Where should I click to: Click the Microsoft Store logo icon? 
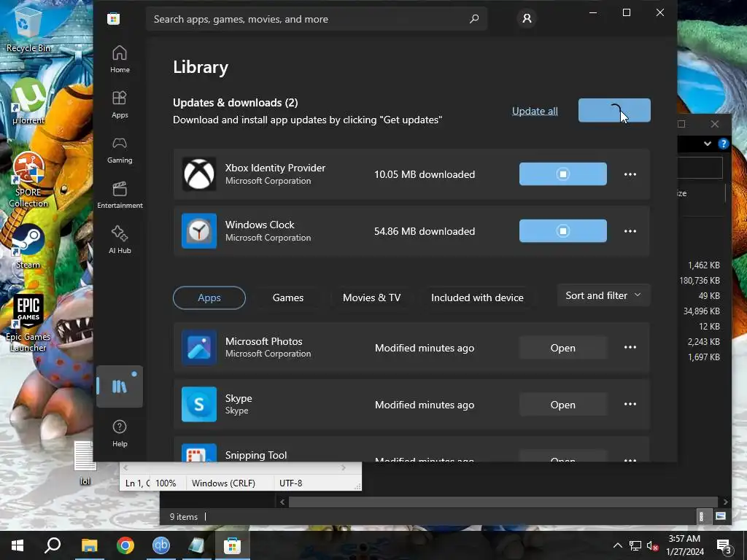click(x=113, y=19)
